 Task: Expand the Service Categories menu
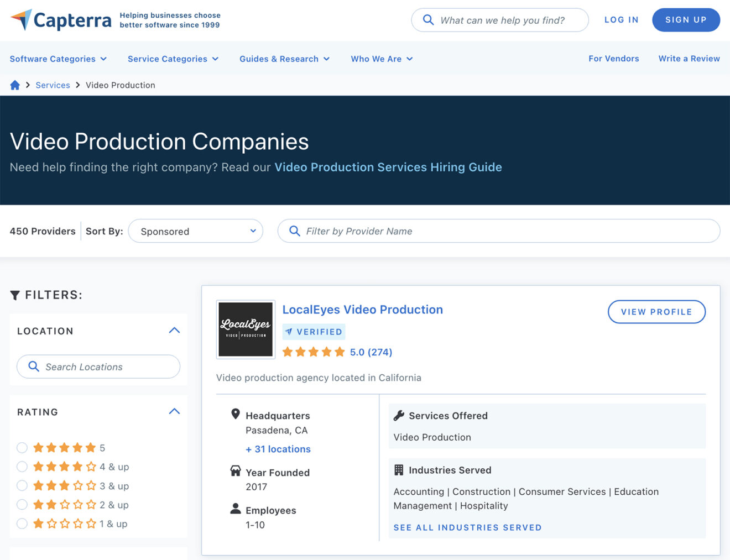(173, 59)
